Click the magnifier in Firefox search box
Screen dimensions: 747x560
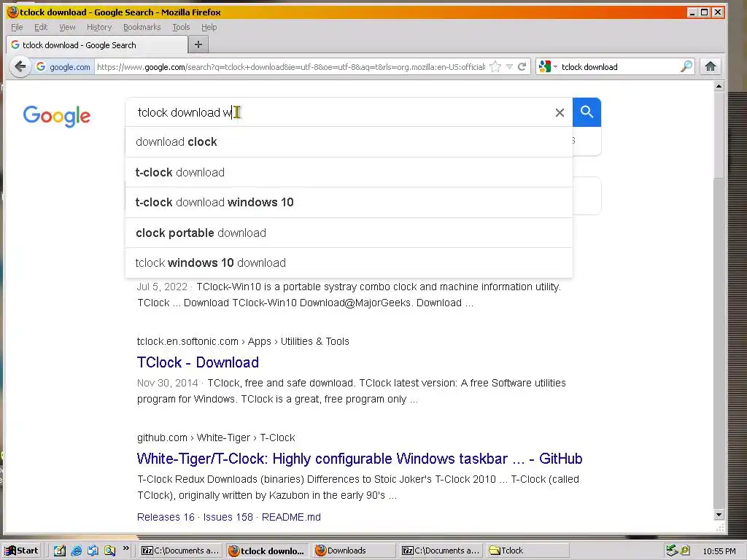(686, 66)
